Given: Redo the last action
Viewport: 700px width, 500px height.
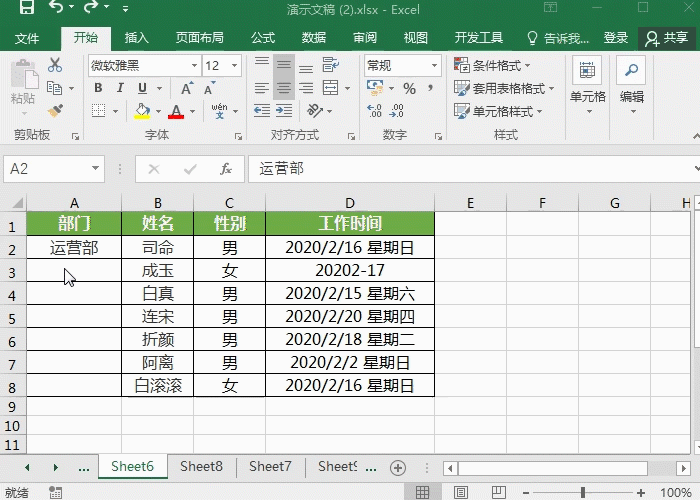Looking at the screenshot, I should coord(91,7).
